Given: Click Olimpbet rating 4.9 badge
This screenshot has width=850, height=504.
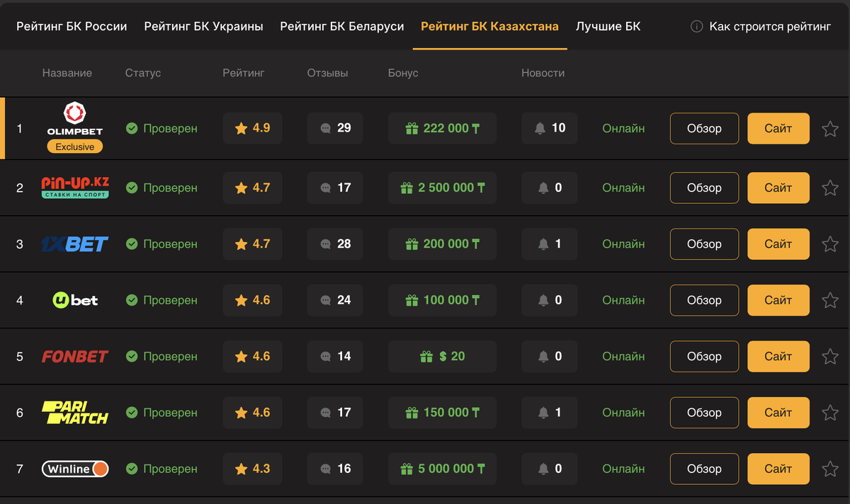Looking at the screenshot, I should click(252, 128).
